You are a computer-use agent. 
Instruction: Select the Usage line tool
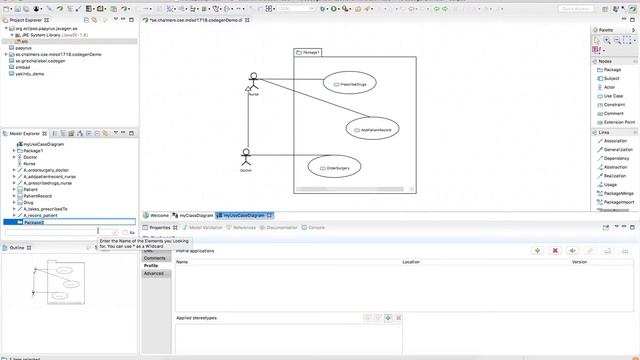[x=607, y=185]
